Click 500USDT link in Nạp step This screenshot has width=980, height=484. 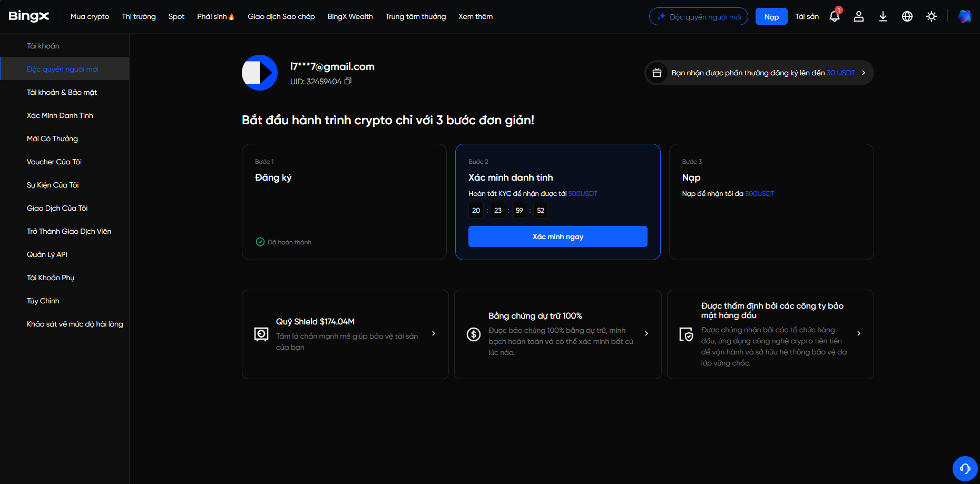pos(759,193)
